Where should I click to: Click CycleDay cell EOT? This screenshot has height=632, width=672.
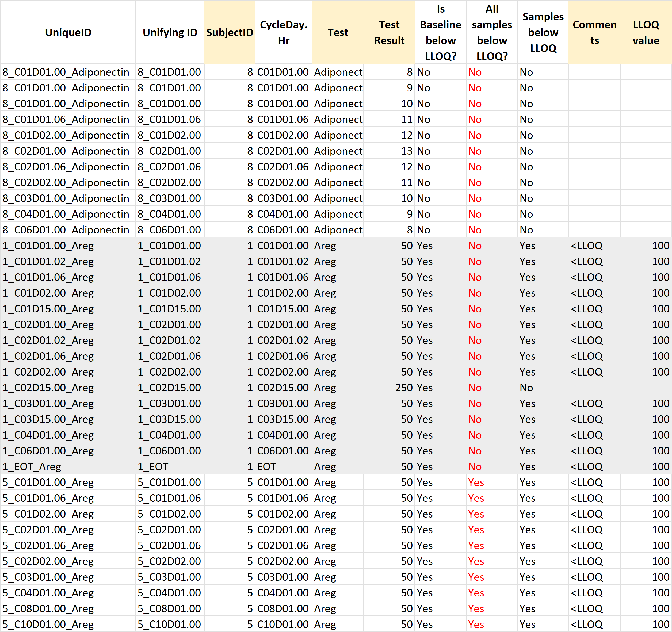pos(267,467)
